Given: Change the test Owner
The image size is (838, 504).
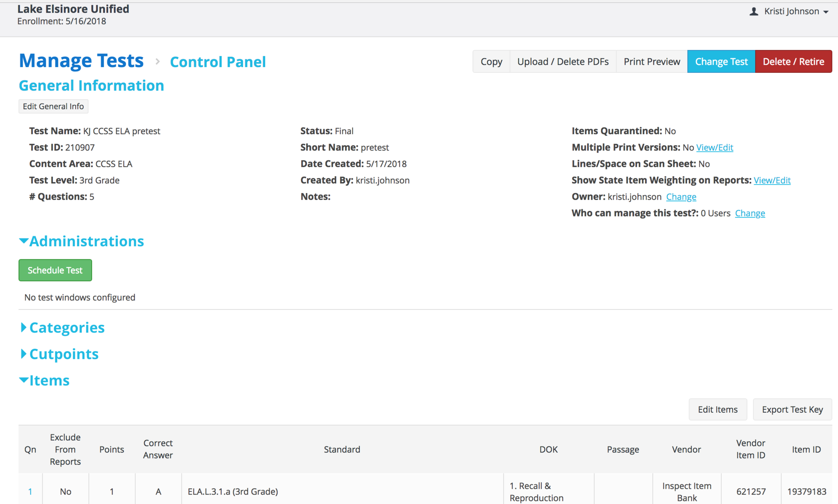Looking at the screenshot, I should click(681, 197).
